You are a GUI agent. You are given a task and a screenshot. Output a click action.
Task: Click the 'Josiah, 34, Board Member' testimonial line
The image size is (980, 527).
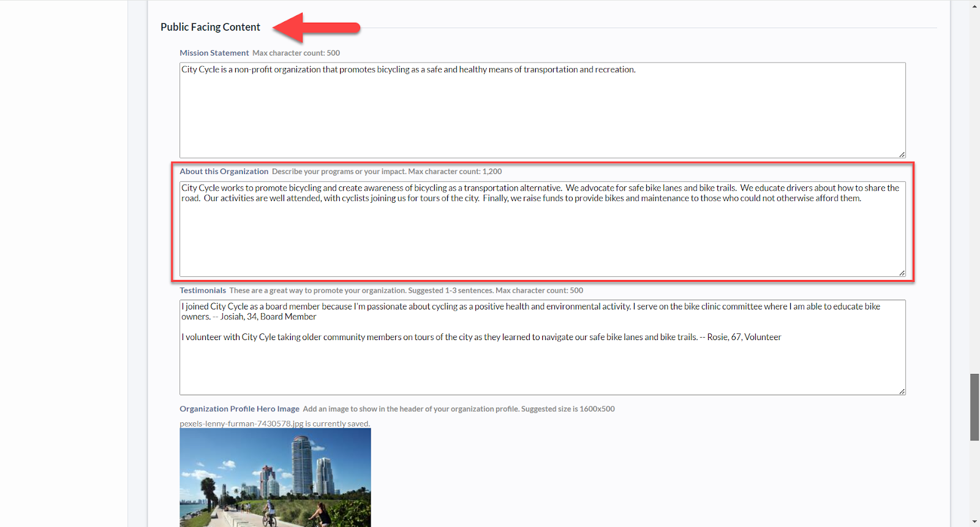coord(268,317)
